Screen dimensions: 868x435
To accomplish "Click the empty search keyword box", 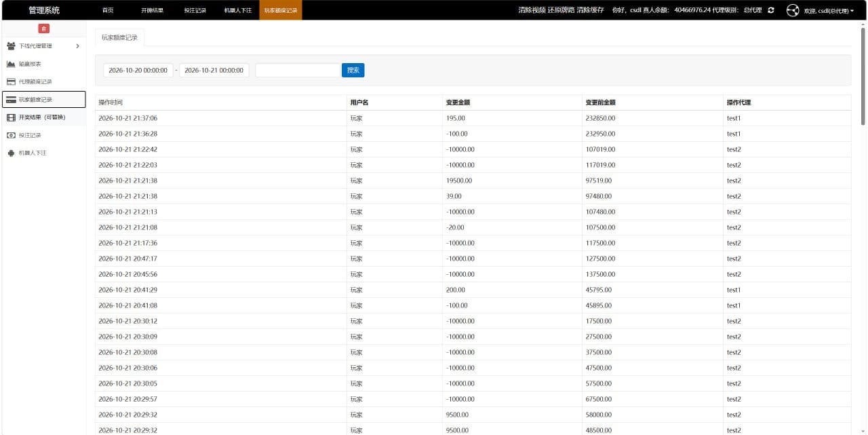I will (x=298, y=70).
